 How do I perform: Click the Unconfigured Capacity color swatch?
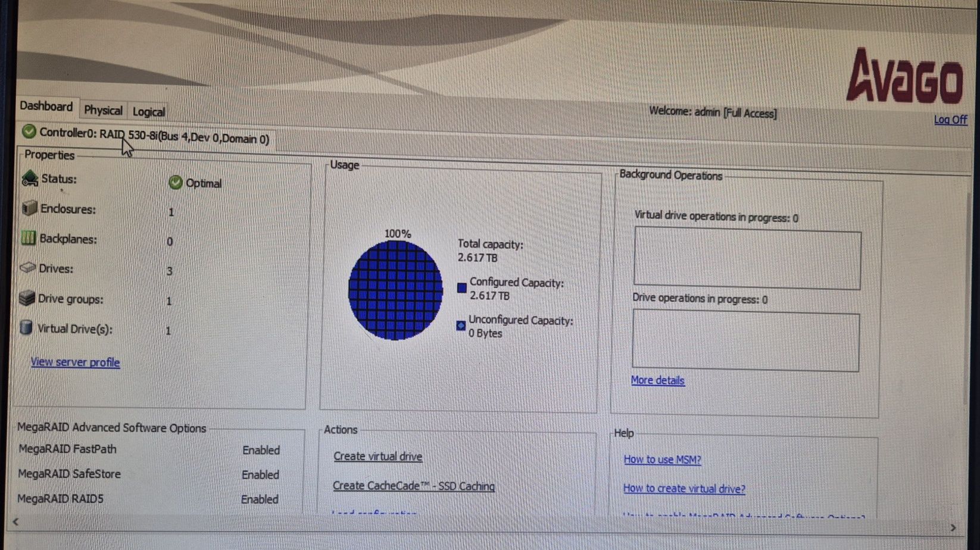[x=461, y=326]
